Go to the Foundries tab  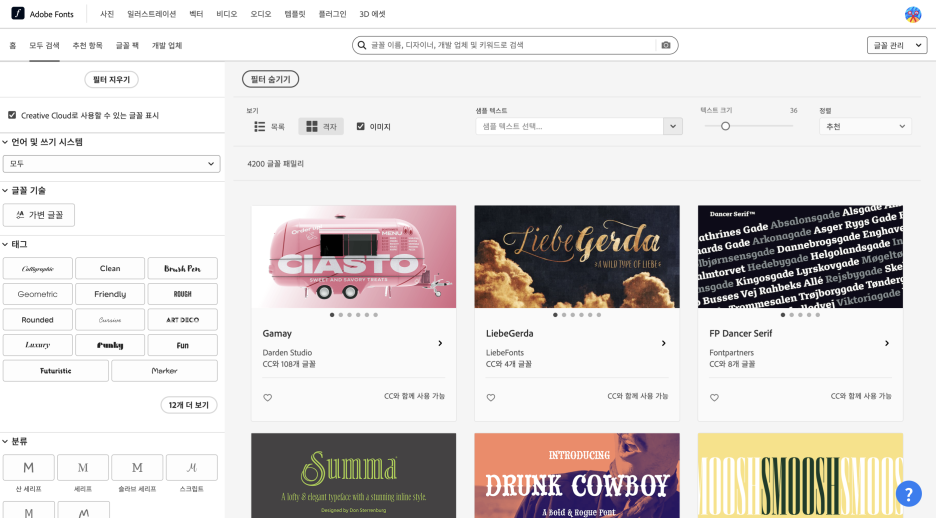[x=167, y=45]
